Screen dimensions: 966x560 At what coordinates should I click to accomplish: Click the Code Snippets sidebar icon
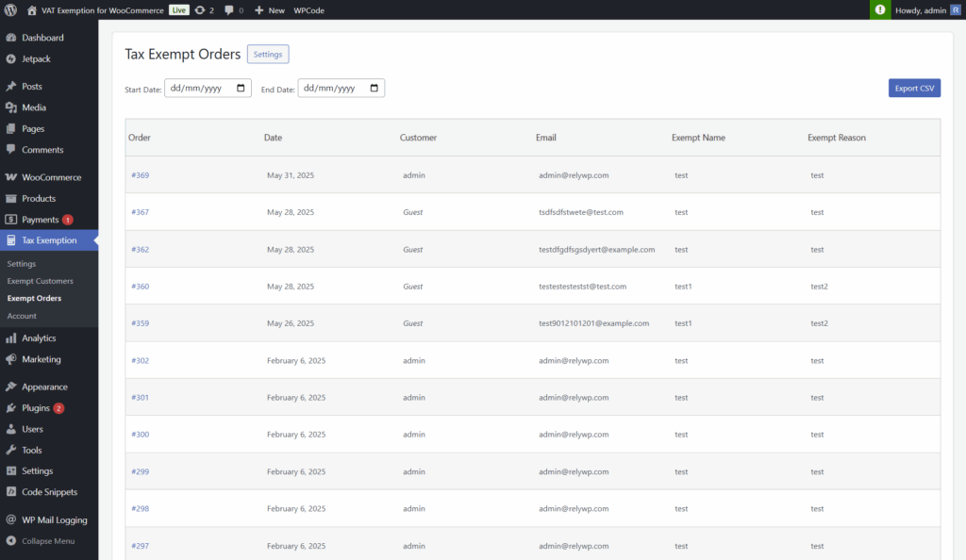tap(11, 492)
